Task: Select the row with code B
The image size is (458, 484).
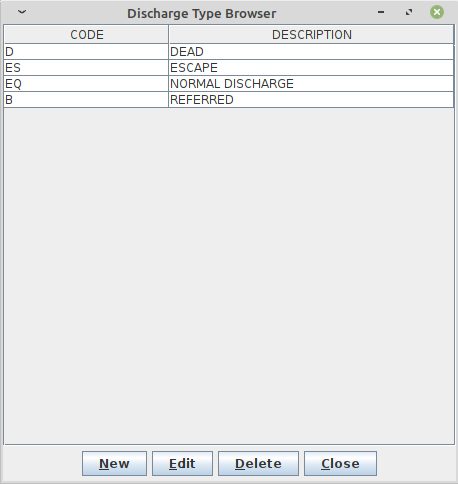Action: 229,100
